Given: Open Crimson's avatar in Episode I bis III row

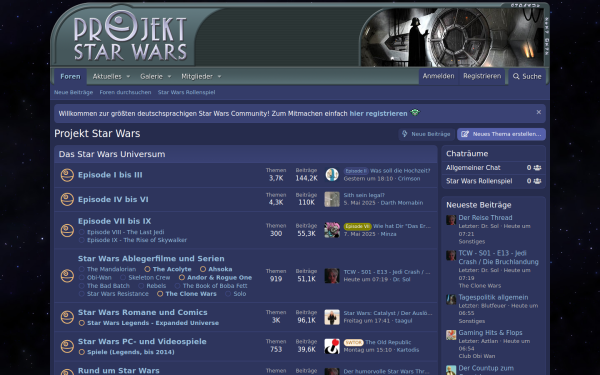Looking at the screenshot, I should coord(332,174).
